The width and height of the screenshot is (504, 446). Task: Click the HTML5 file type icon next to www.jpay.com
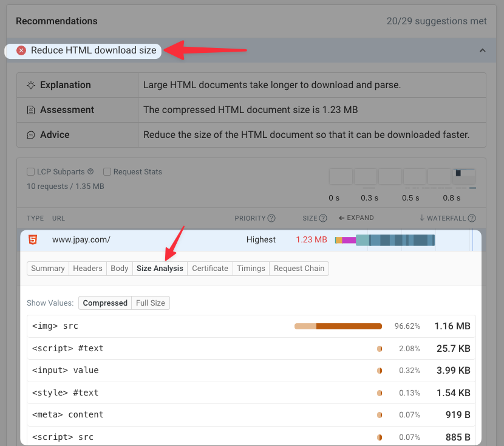pos(34,239)
